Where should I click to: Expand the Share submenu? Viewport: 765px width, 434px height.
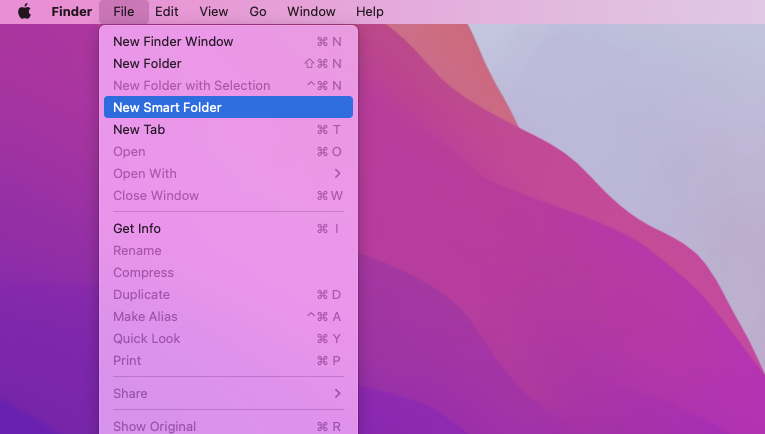[x=228, y=394]
